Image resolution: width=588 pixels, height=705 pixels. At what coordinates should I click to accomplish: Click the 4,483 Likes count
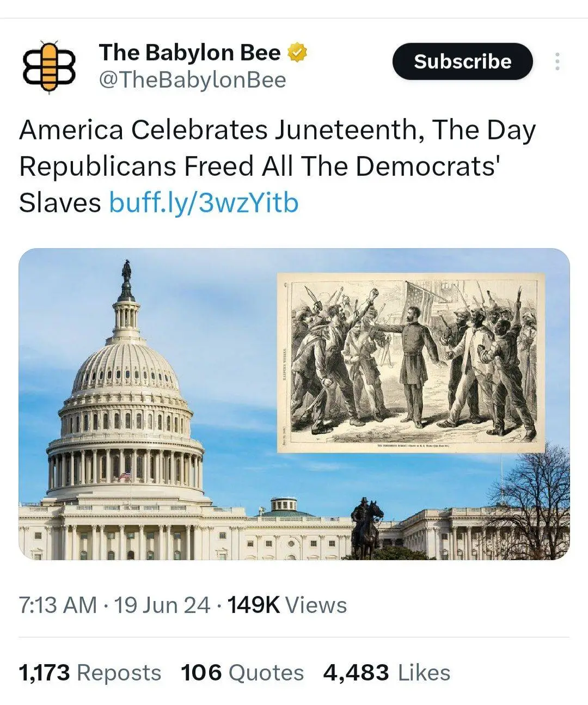click(x=383, y=672)
